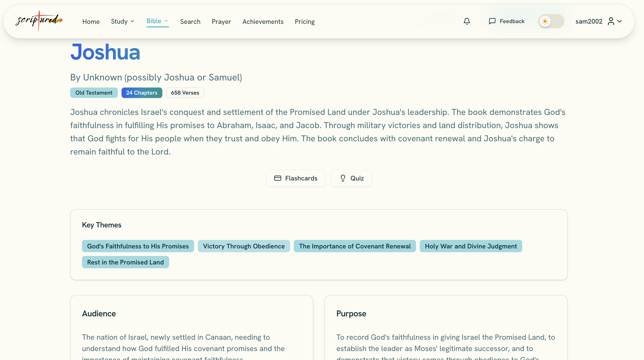Viewport: 644px width, 360px height.
Task: Click the Old Testament tag
Action: pos(94,93)
